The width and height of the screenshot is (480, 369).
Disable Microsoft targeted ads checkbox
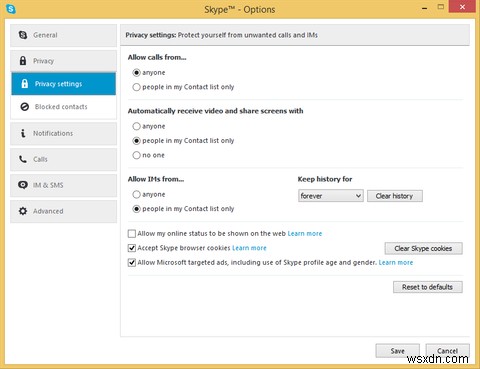pos(132,262)
